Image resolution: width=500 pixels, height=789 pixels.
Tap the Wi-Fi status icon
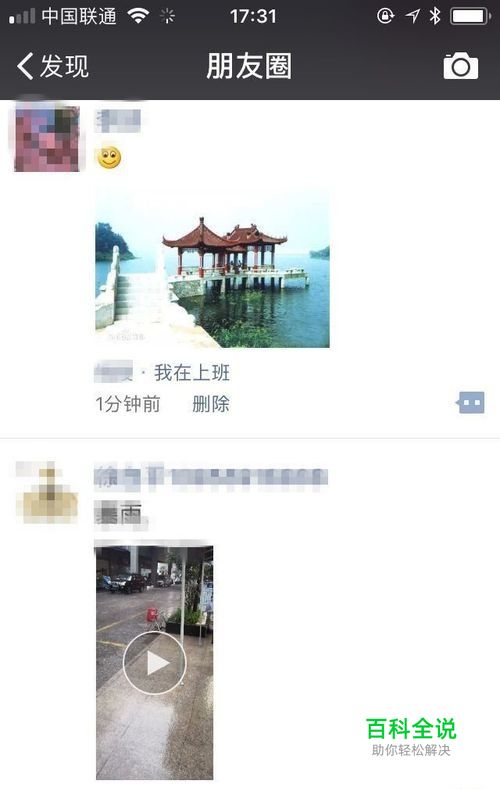138,16
